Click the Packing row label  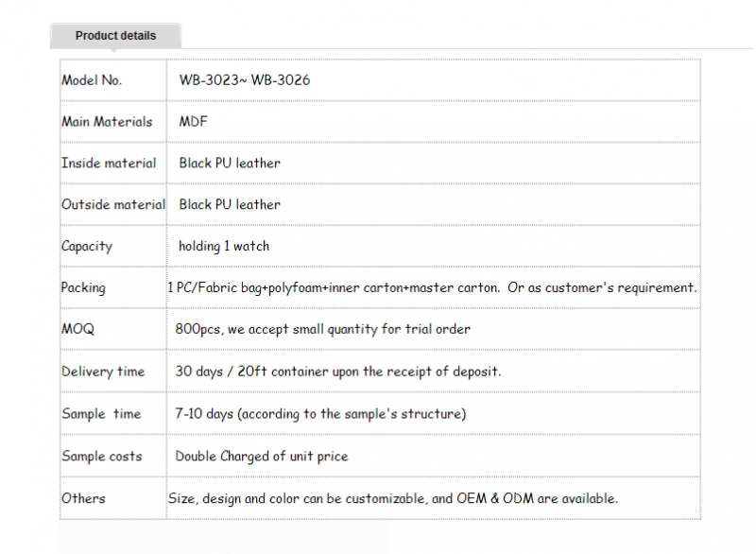pyautogui.click(x=83, y=287)
